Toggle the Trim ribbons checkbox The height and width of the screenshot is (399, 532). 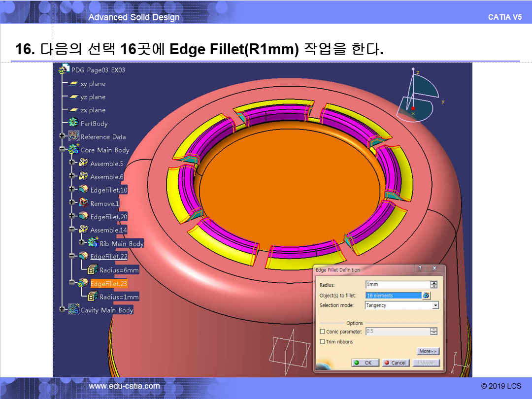[323, 342]
